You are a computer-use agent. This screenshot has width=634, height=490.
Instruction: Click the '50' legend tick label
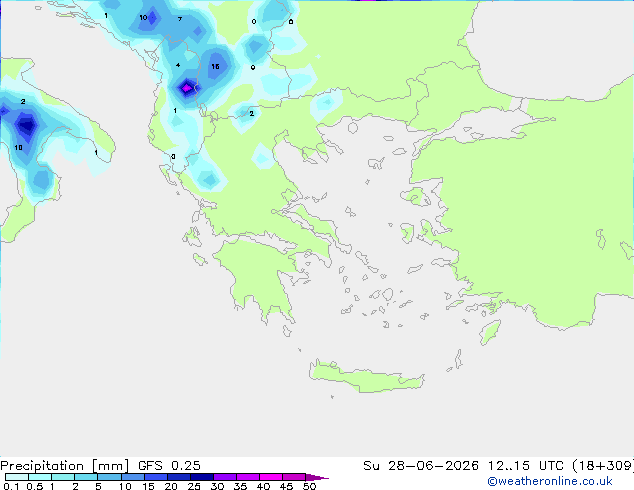[x=309, y=486]
